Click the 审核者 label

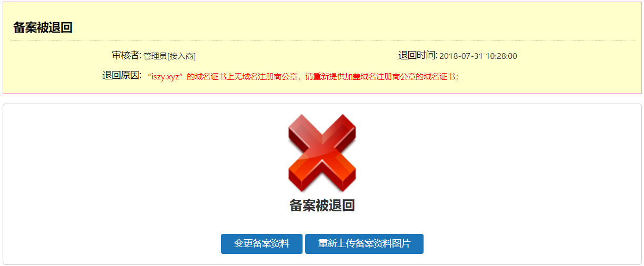tap(126, 55)
